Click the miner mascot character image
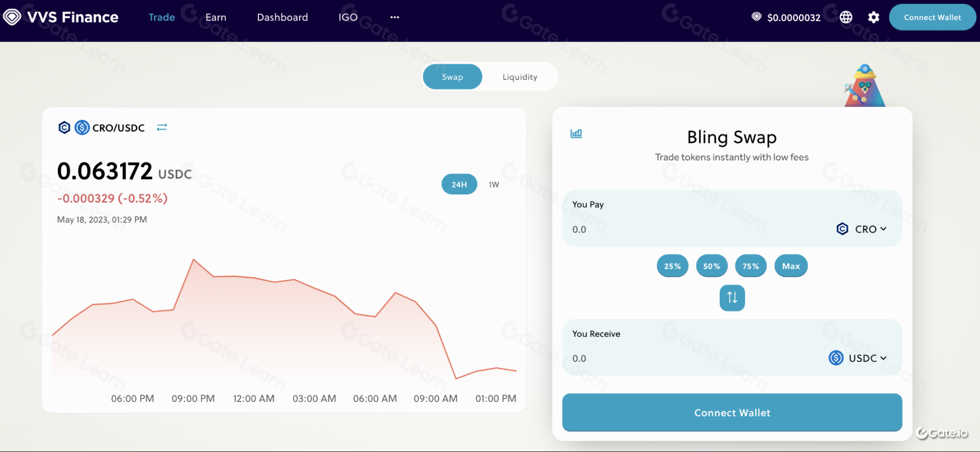The height and width of the screenshot is (452, 980). [x=864, y=87]
